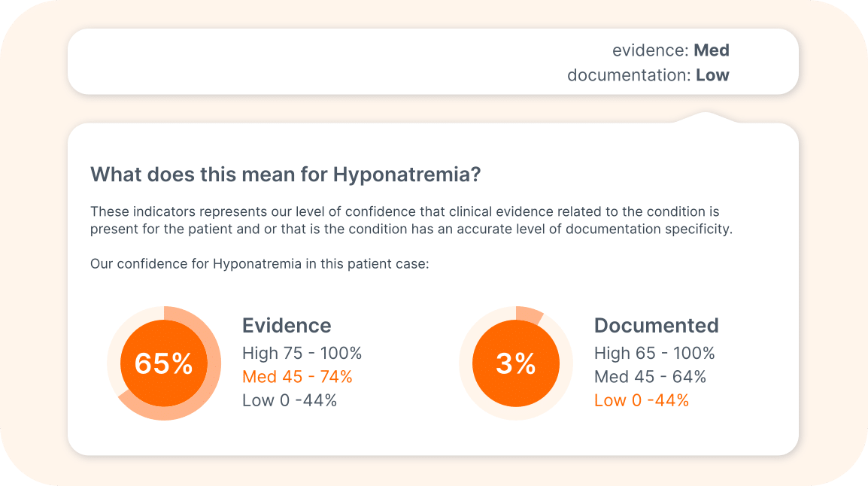Click the Documented heading

[x=656, y=326]
